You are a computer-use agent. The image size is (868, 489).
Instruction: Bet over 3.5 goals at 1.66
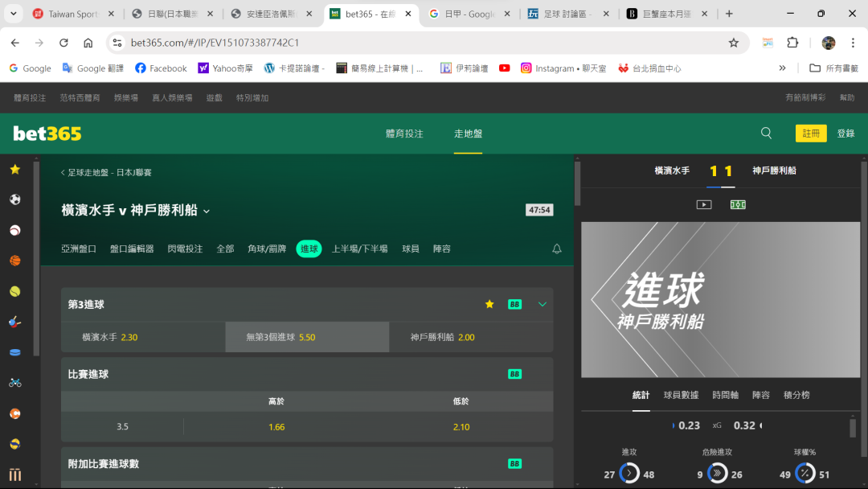[276, 427]
